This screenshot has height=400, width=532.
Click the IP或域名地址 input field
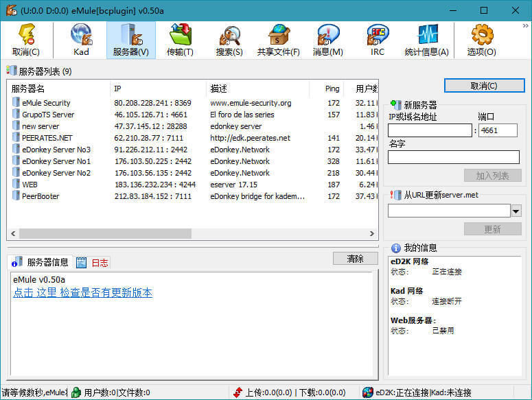pyautogui.click(x=430, y=130)
